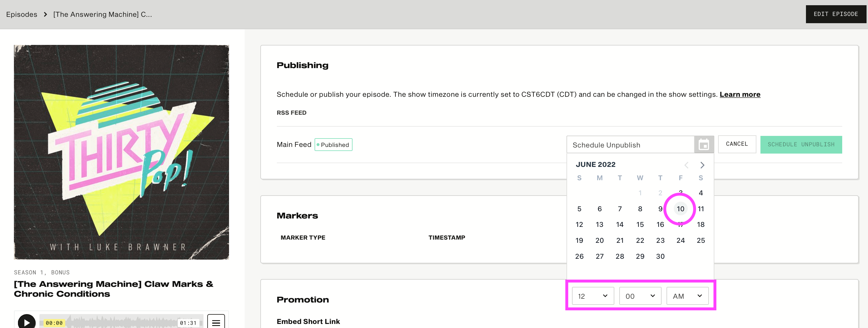Screen dimensions: 868x328
Task: Select June 7 in calendar
Action: click(x=620, y=209)
